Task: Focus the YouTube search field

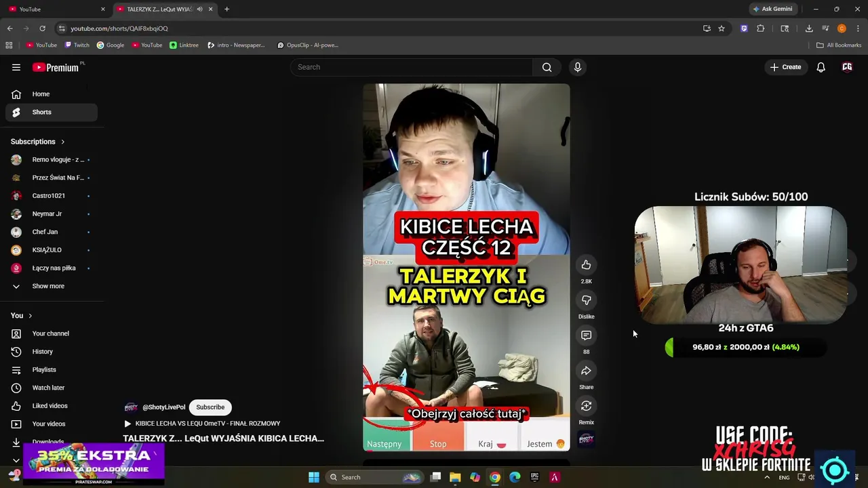Action: (x=412, y=67)
